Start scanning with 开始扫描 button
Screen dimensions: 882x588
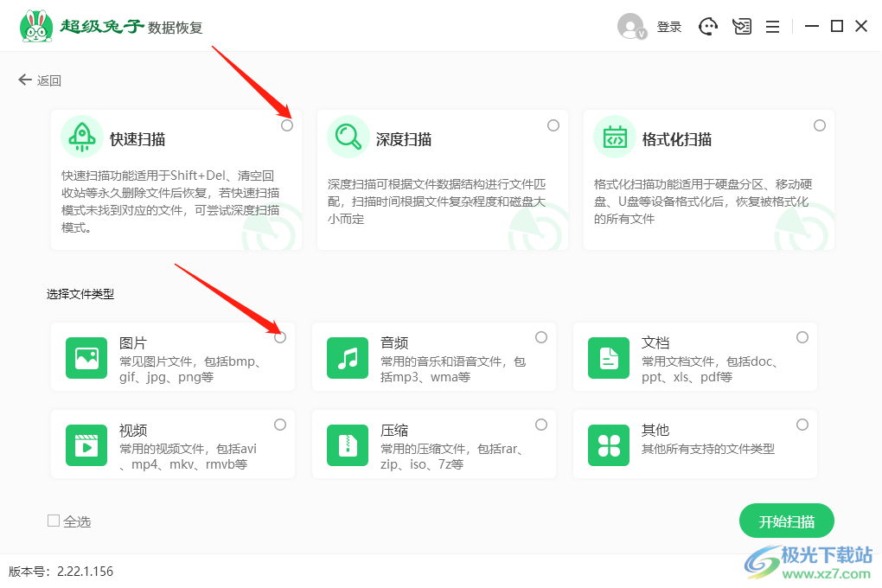[x=786, y=521]
